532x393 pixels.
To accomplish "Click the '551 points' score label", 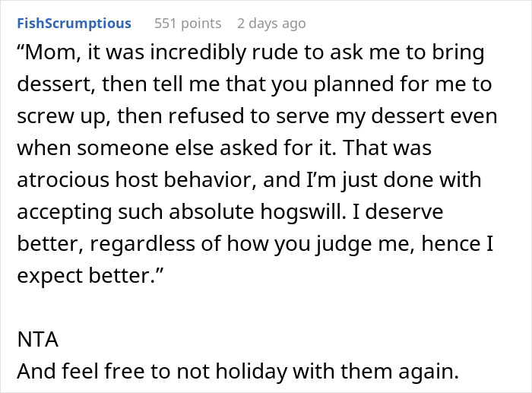I will (x=188, y=24).
